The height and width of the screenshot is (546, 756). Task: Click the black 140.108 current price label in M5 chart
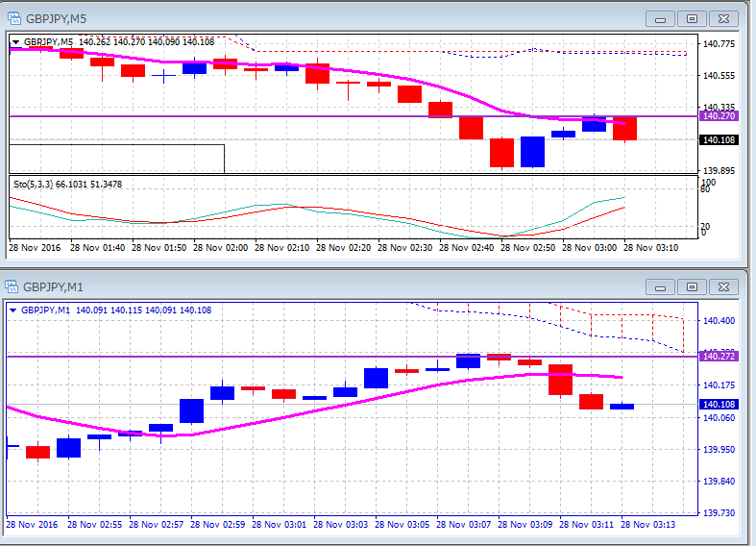pyautogui.click(x=719, y=140)
